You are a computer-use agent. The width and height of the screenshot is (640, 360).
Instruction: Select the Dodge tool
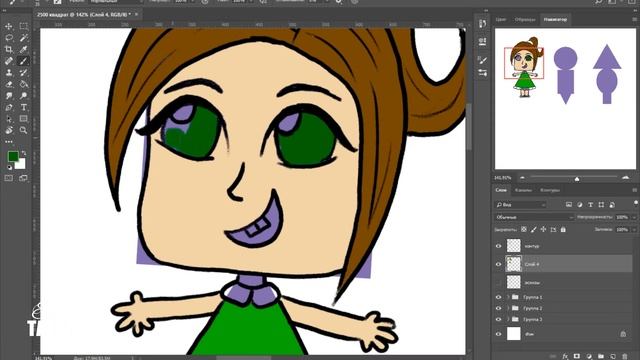24,96
